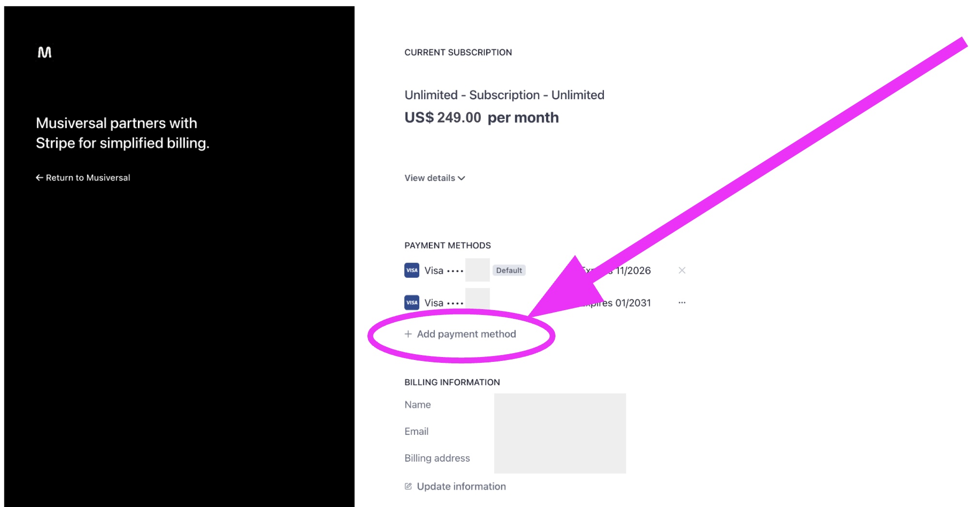Viewport: 980px width, 507px height.
Task: Go back via Return to Musiversal text
Action: pyautogui.click(x=88, y=178)
